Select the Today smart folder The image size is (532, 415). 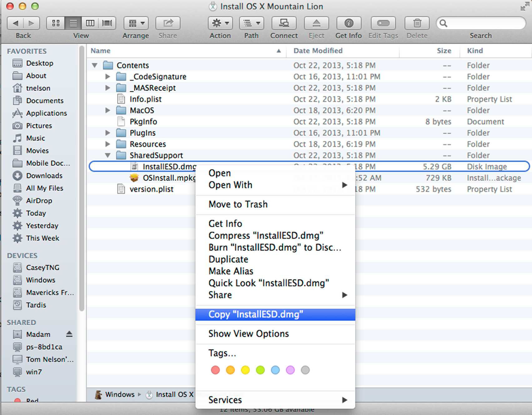pos(36,213)
